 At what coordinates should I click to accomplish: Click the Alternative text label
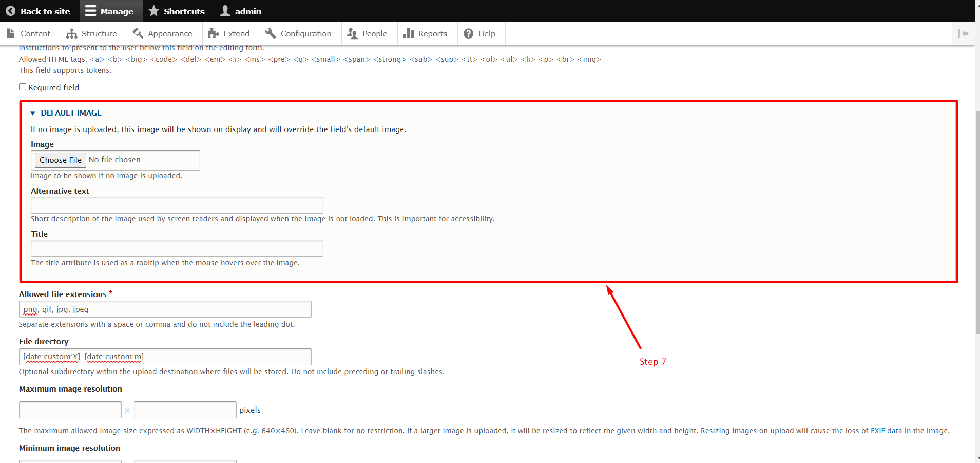(60, 191)
